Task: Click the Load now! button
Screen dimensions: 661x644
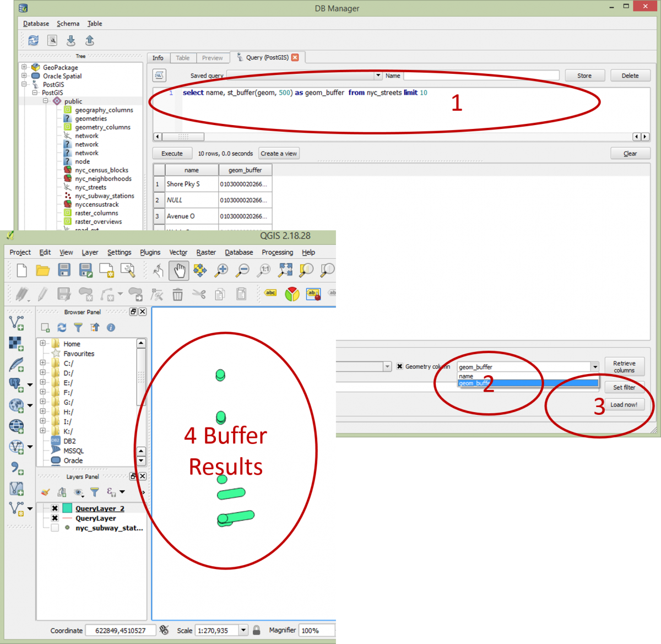Action: pos(624,404)
